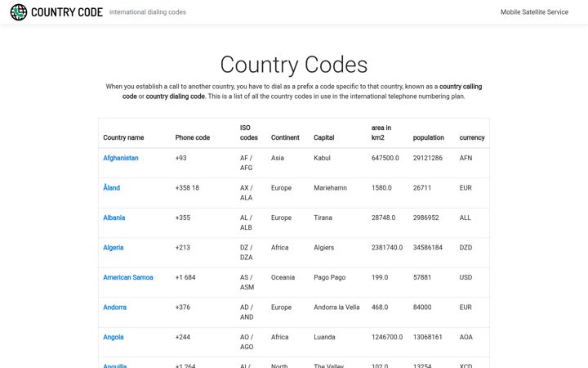Screen dimensions: 588x368
Task: Click the '29121286' population cell
Action: coord(427,158)
